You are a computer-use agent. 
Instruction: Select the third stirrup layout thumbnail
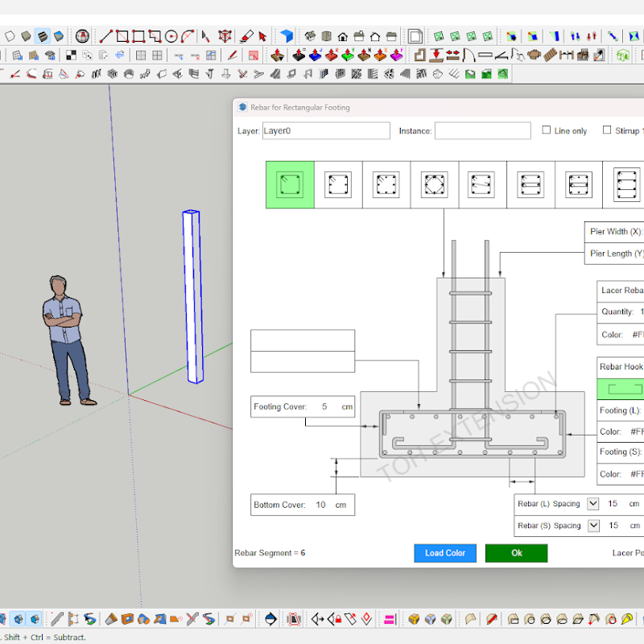point(386,185)
